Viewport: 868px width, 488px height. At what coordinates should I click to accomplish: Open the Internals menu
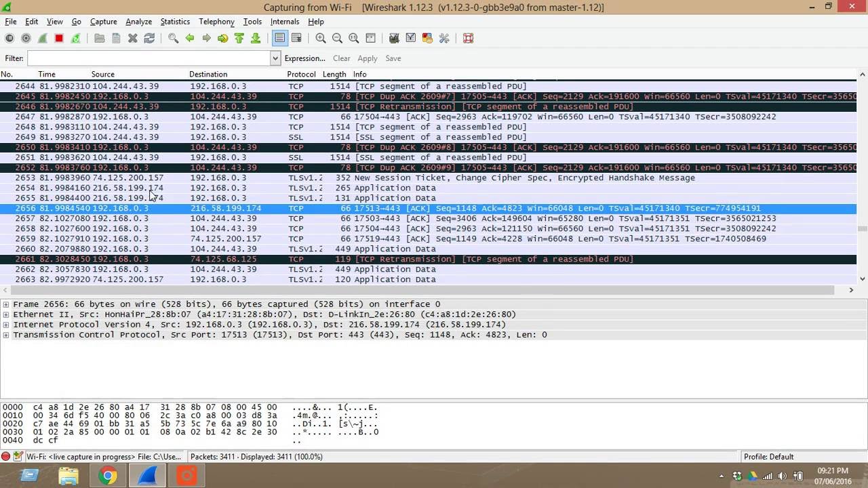[285, 22]
